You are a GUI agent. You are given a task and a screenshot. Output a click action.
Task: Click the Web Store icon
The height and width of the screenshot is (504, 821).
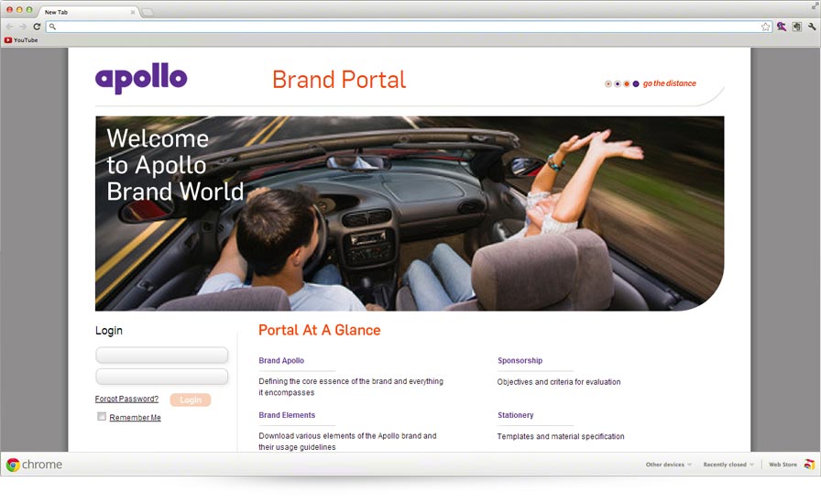[809, 465]
